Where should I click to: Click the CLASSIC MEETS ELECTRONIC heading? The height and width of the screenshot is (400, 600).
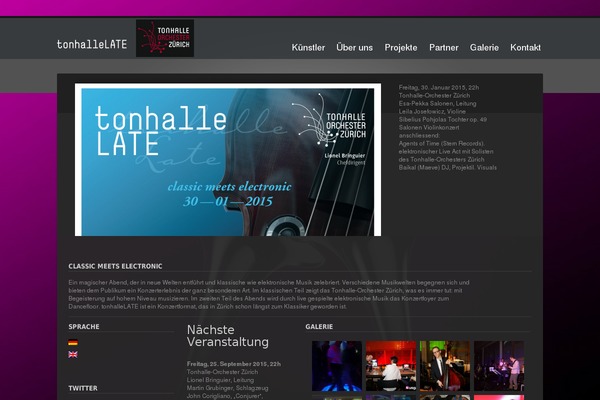point(115,266)
